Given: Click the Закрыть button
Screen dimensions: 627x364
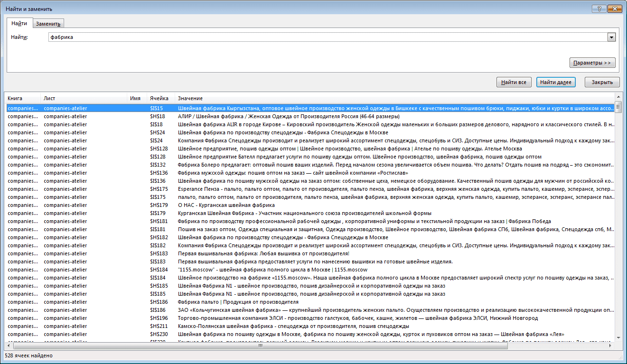Looking at the screenshot, I should pos(602,82).
